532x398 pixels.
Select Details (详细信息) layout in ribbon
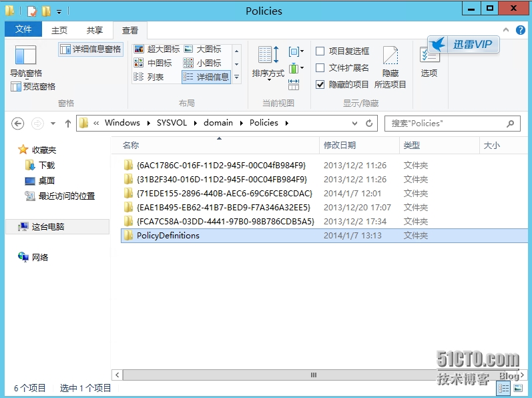pyautogui.click(x=206, y=77)
